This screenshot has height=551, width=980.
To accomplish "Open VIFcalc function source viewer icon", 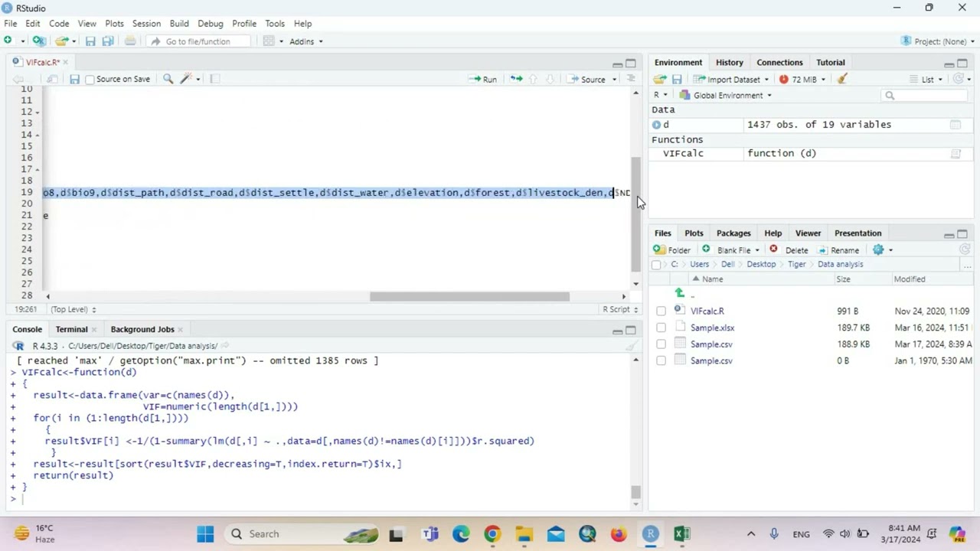I will click(955, 154).
